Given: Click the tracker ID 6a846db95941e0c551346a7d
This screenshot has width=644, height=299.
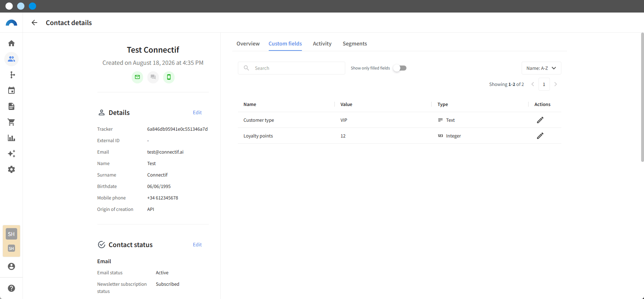Looking at the screenshot, I should pyautogui.click(x=177, y=129).
